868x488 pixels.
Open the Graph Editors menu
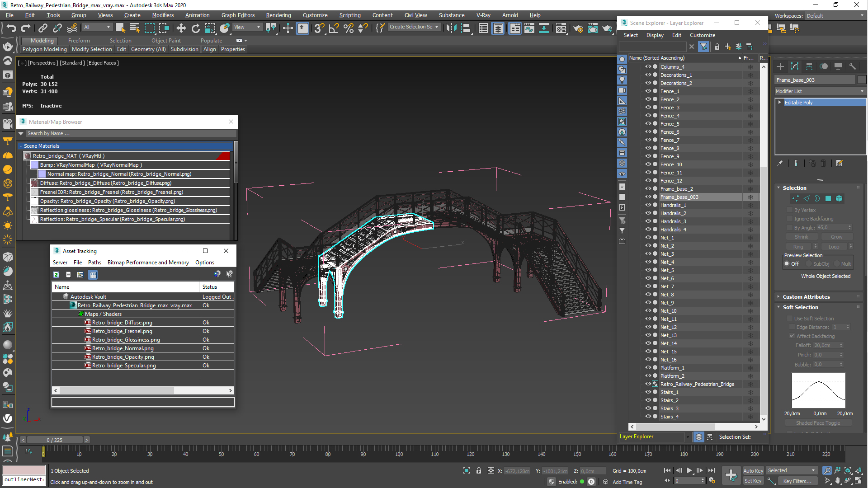coord(238,15)
